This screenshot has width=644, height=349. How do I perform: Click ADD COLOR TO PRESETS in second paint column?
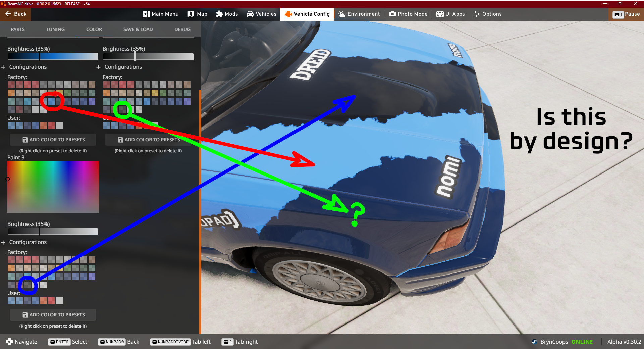click(x=148, y=140)
